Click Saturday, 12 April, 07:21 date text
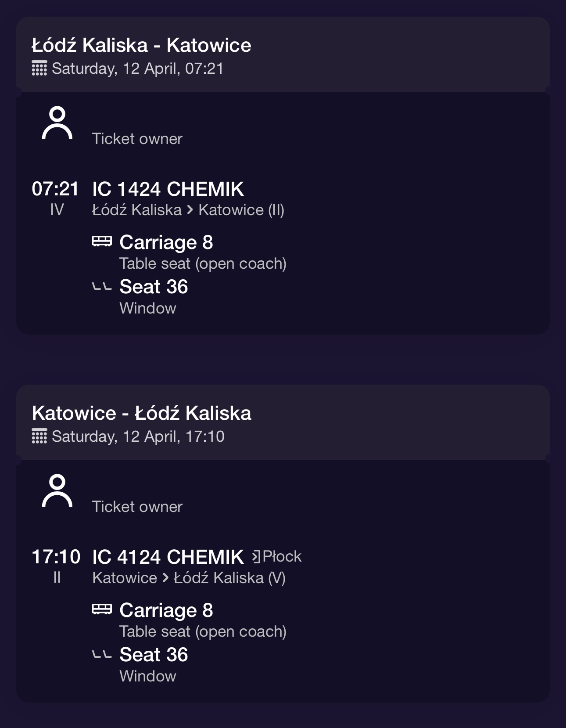The image size is (566, 728). (x=138, y=69)
